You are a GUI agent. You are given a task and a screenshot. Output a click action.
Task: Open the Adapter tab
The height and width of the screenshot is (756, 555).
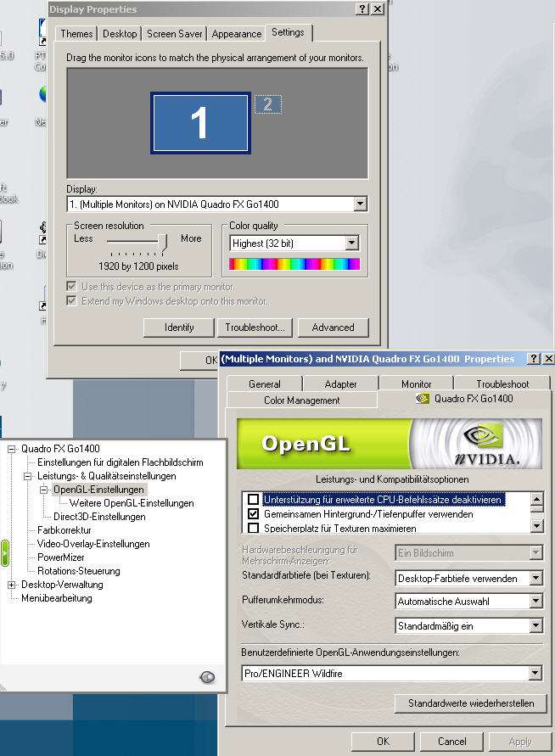coord(340,384)
